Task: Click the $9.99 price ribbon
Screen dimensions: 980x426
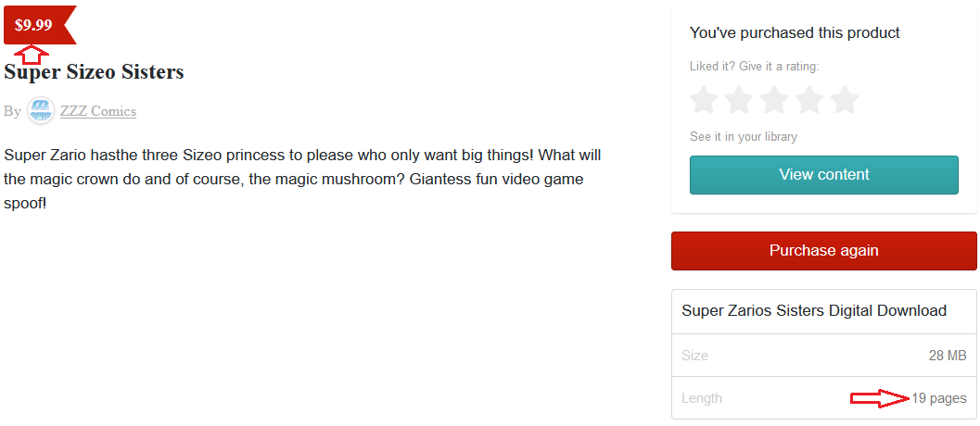Action: point(35,25)
